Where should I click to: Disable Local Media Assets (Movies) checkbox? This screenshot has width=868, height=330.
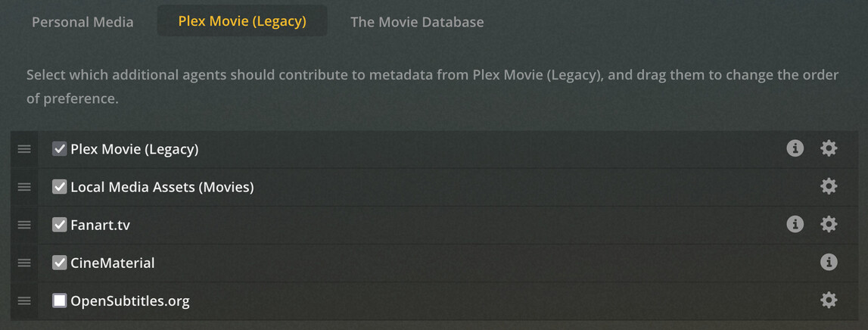(x=59, y=187)
